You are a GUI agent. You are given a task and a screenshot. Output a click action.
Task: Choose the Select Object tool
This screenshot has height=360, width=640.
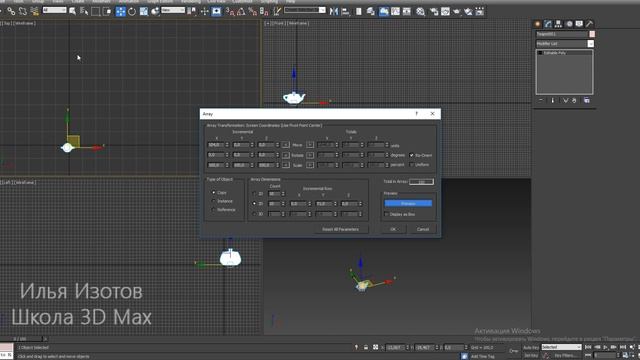(73, 11)
